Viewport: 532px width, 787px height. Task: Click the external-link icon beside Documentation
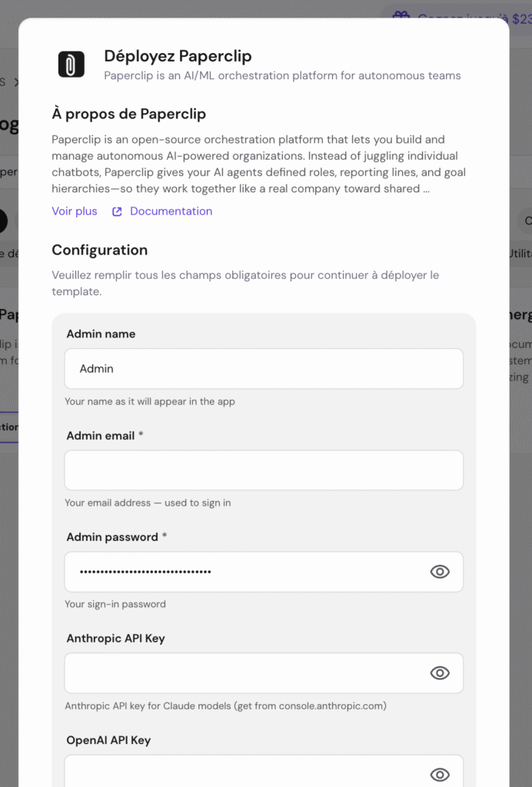117,211
